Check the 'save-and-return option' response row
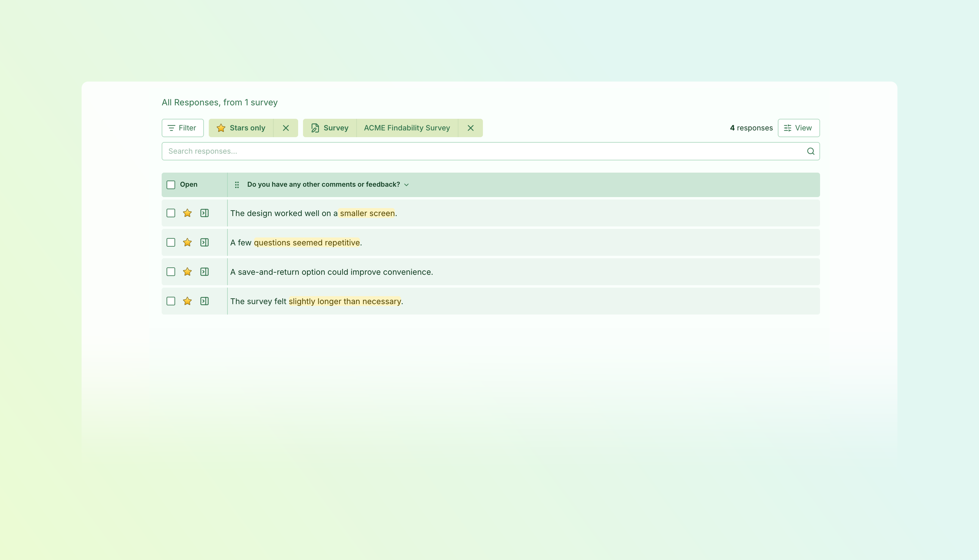 click(171, 272)
